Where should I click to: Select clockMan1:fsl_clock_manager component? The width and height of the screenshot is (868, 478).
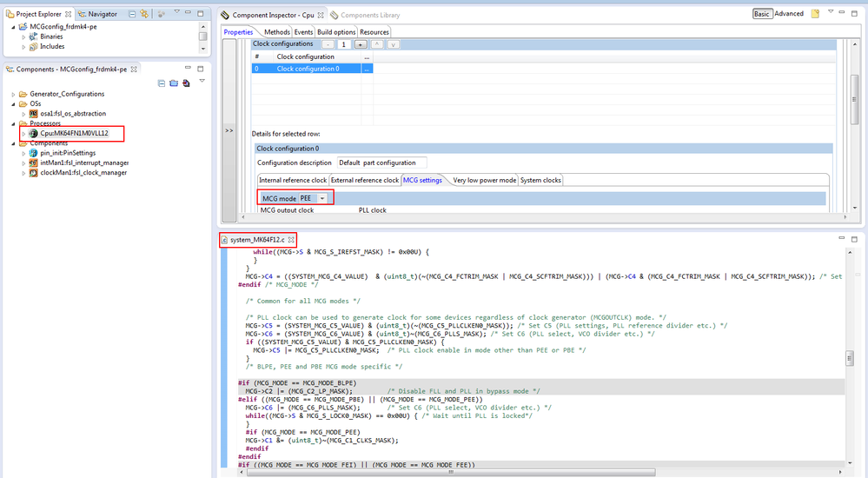[x=83, y=173]
